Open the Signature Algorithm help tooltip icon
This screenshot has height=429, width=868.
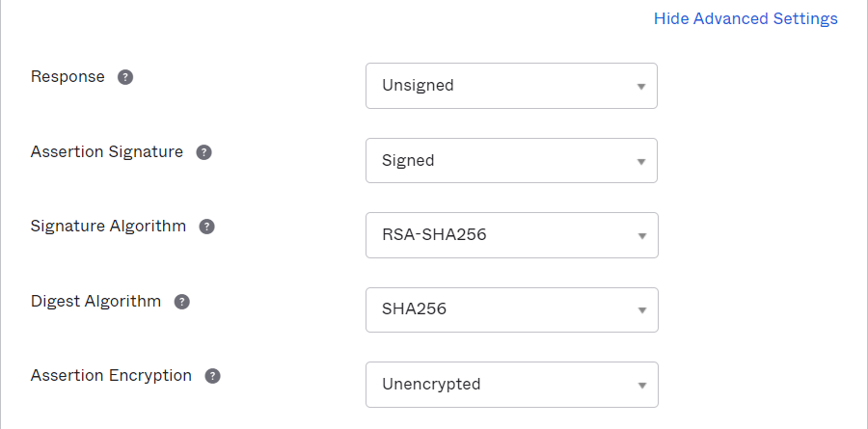207,227
